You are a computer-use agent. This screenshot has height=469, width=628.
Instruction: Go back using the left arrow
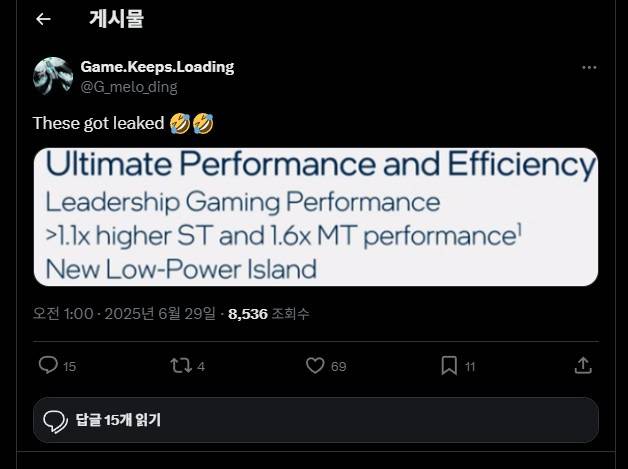(x=43, y=19)
